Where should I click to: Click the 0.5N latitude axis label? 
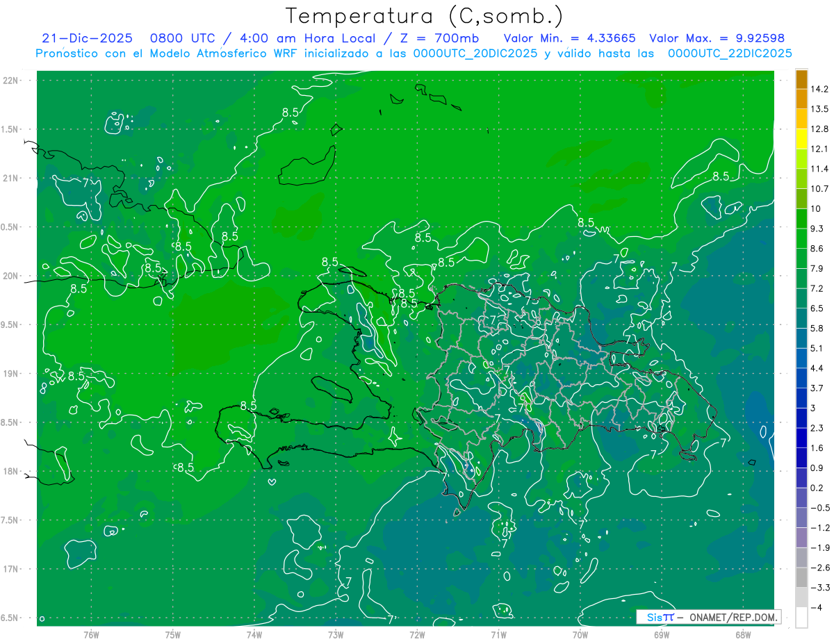(x=10, y=227)
